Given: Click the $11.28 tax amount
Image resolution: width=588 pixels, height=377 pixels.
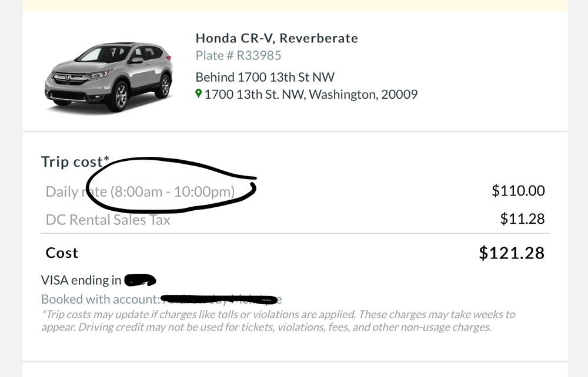Looking at the screenshot, I should (x=522, y=219).
